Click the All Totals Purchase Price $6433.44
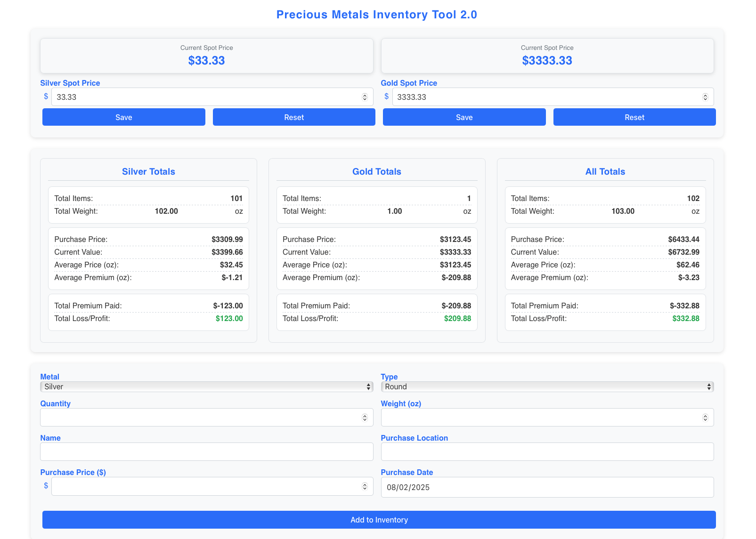This screenshot has width=756, height=539. (683, 240)
